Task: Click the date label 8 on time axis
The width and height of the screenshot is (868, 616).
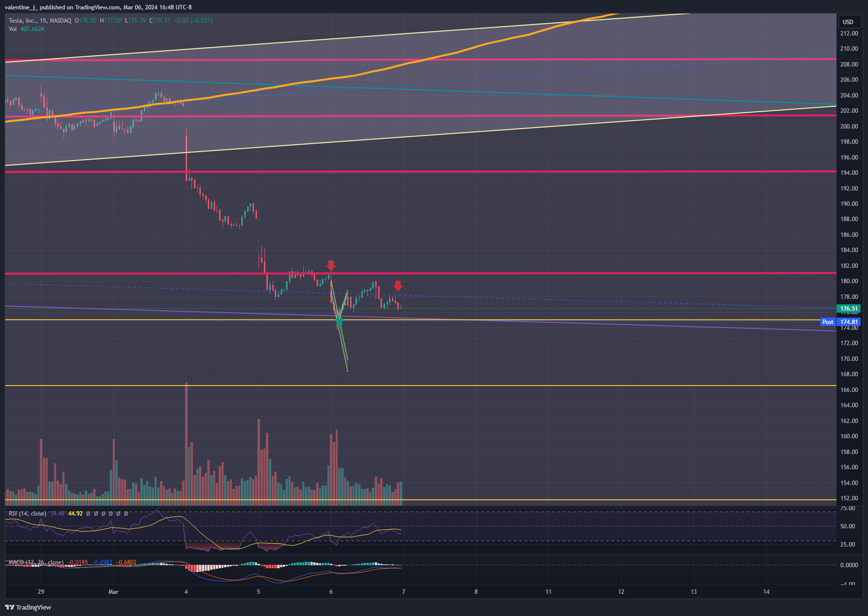Action: tap(476, 592)
